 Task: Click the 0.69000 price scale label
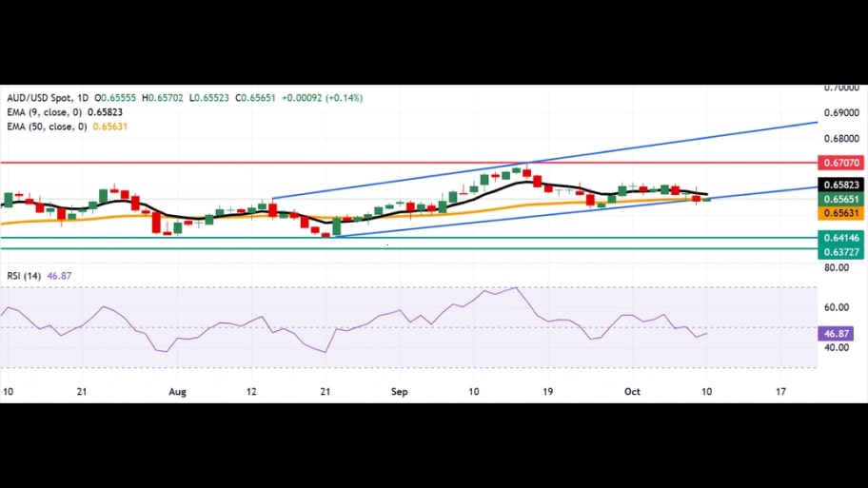click(840, 112)
